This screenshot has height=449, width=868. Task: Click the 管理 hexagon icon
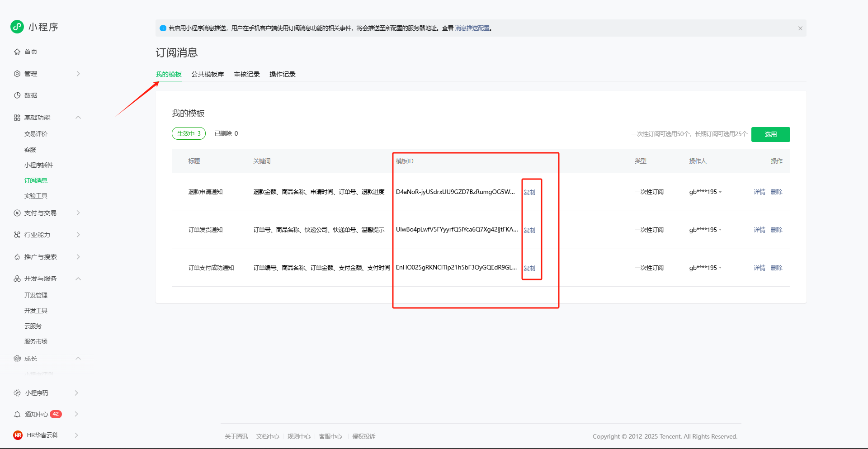[17, 74]
